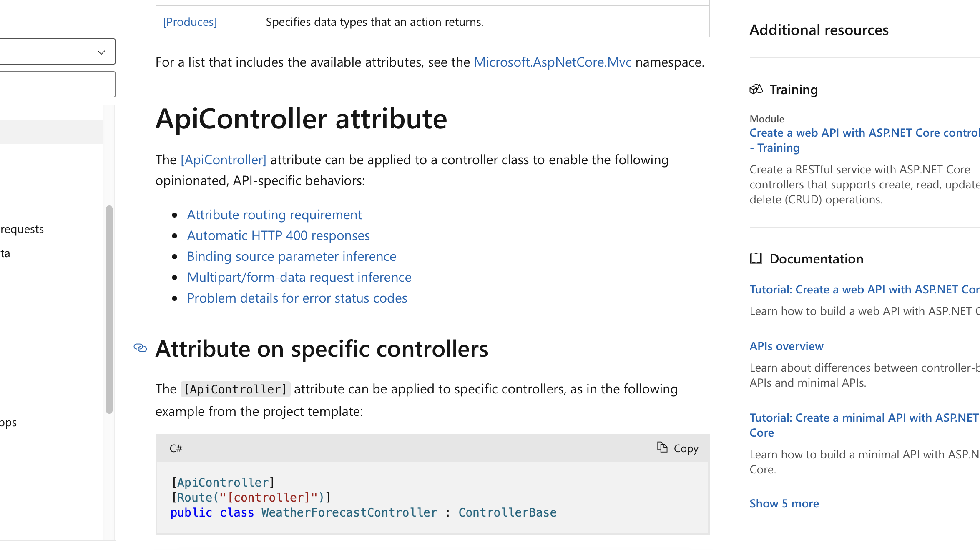The height and width of the screenshot is (550, 980).
Task: Click the anchor link icon beside heading
Action: pos(140,348)
